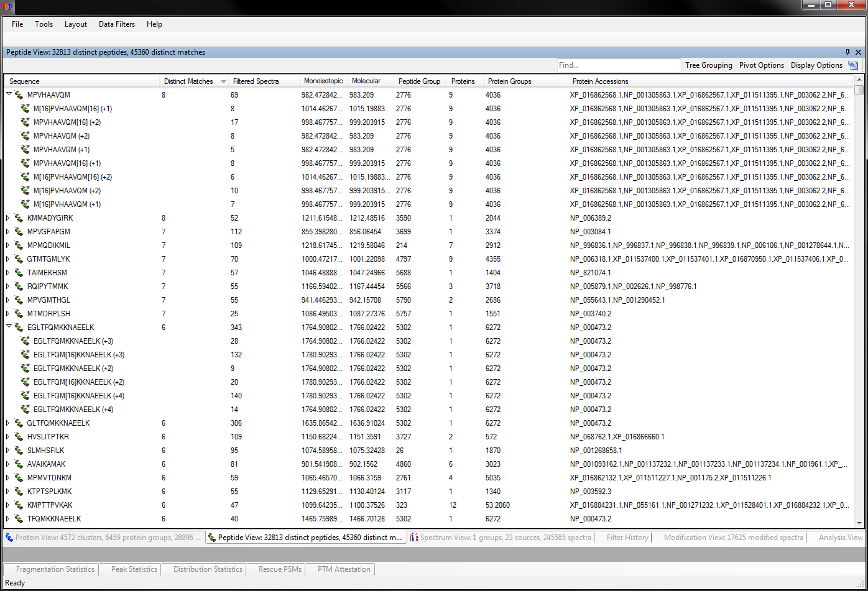The image size is (868, 591).
Task: Click the icon beside EGLTFQMKKNAEELK (+3)
Action: click(x=25, y=341)
